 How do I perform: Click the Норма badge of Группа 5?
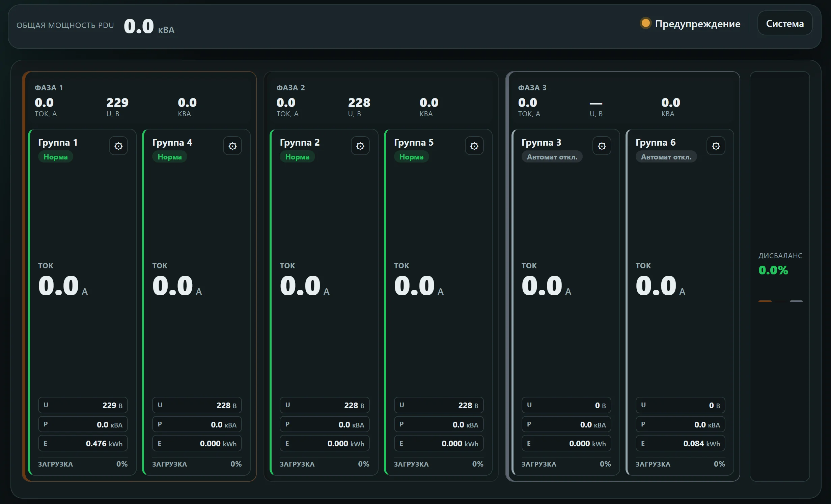[x=411, y=157]
